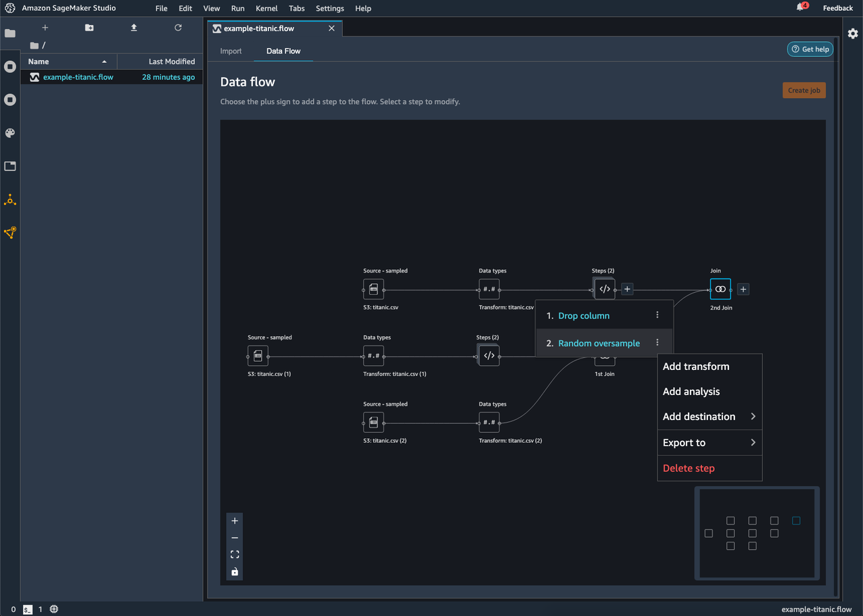Open the Help menu

pos(363,8)
